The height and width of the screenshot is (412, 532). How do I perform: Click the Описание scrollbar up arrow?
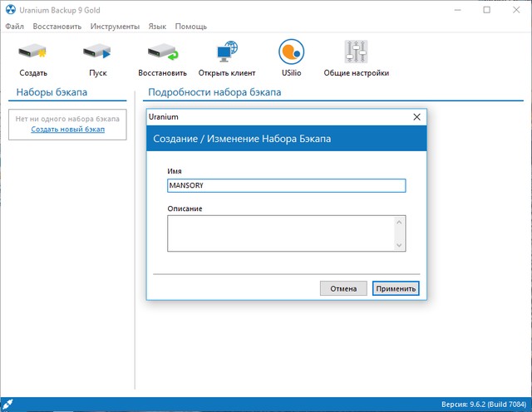[399, 222]
